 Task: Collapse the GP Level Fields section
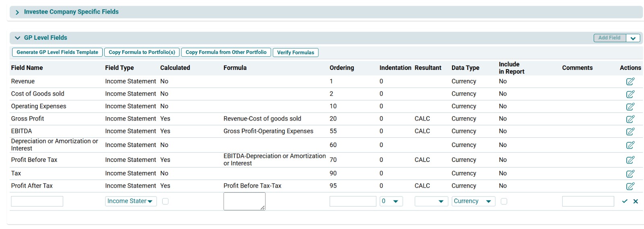click(17, 38)
